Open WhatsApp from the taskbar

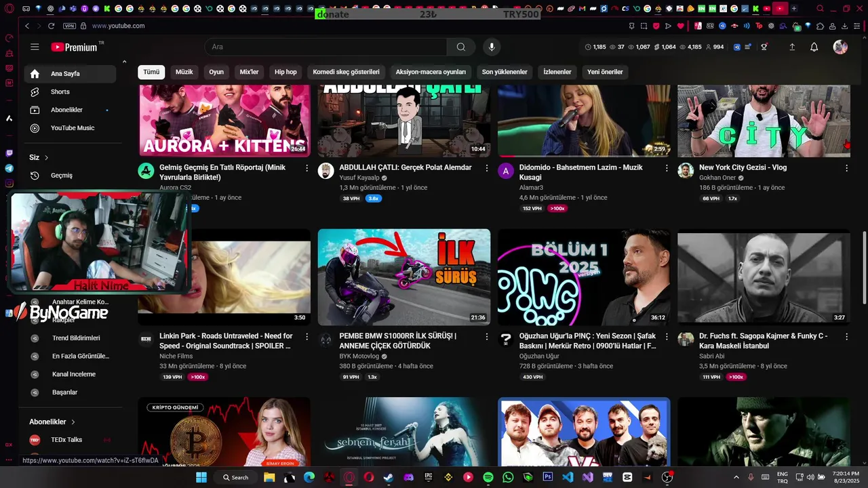(x=508, y=477)
